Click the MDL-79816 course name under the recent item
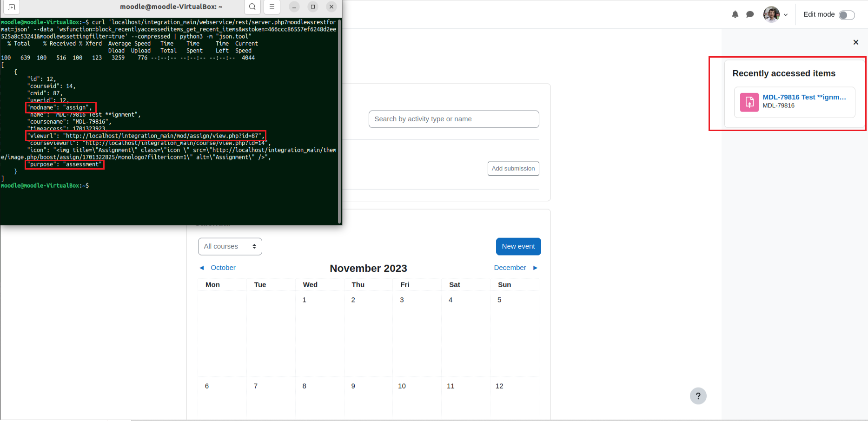868x421 pixels. pos(778,105)
